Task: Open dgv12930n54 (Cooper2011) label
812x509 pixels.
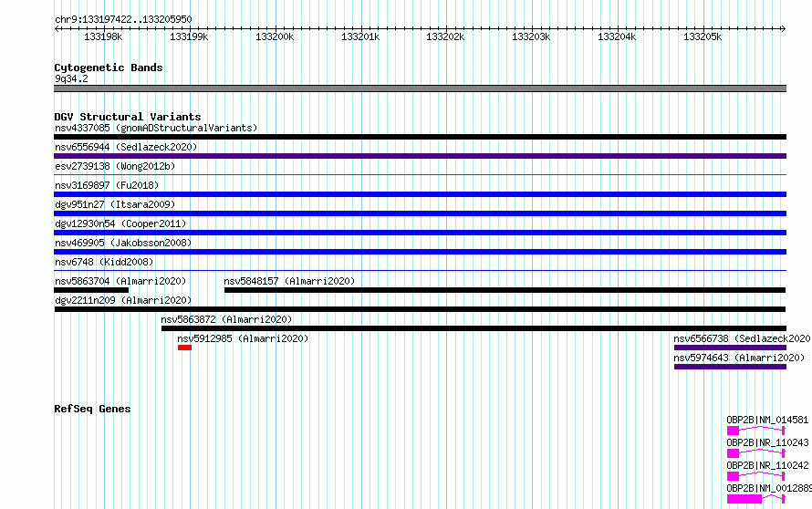Action: tap(120, 223)
